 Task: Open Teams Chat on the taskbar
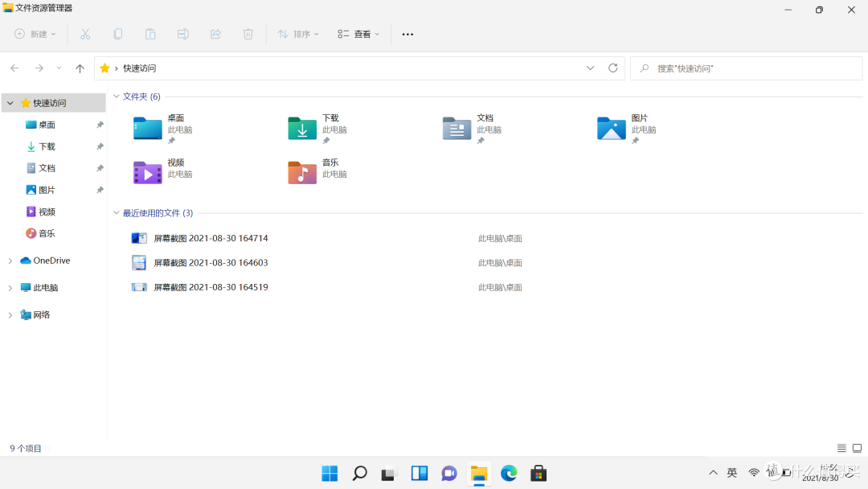(x=449, y=474)
